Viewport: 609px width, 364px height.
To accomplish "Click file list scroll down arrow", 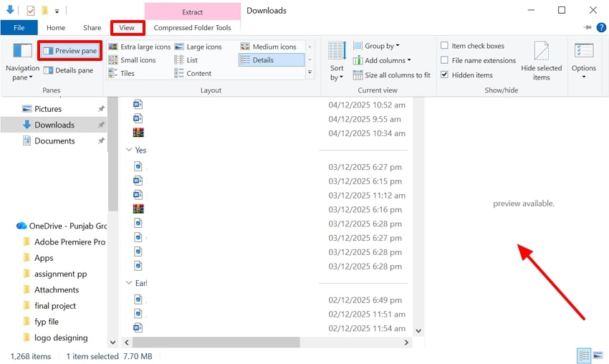I will [418, 331].
